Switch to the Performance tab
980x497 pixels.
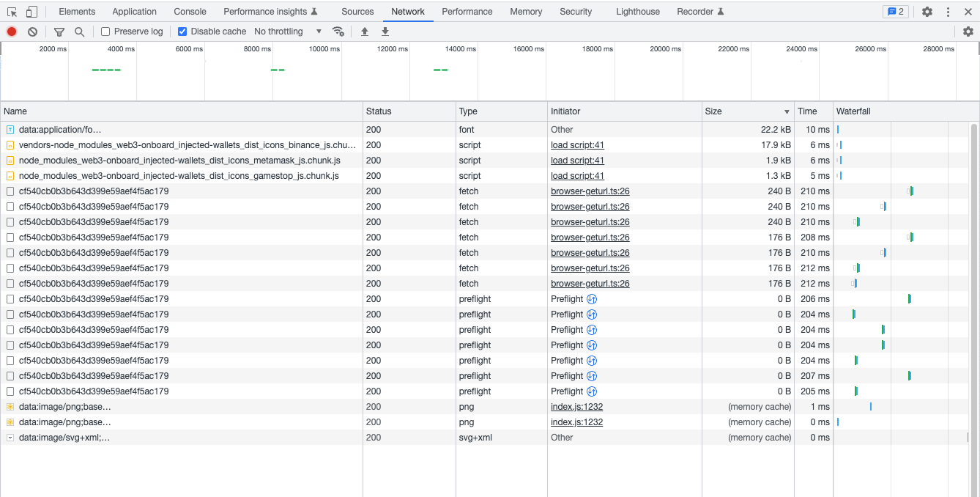(467, 11)
